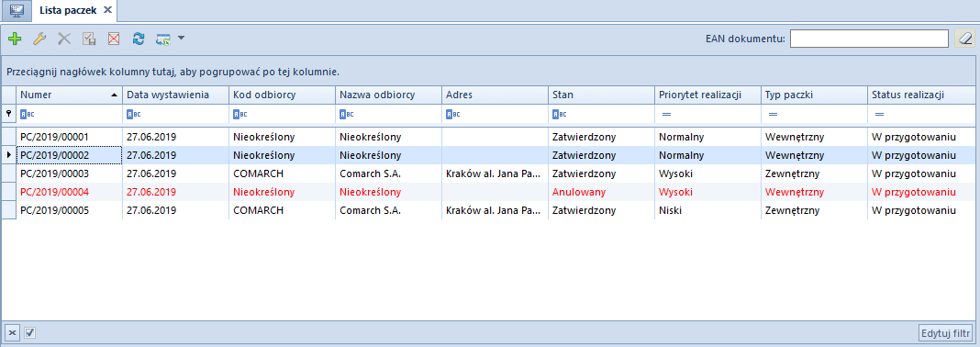This screenshot has width=980, height=347.
Task: Select row PC/2019/00004
Action: [490, 192]
